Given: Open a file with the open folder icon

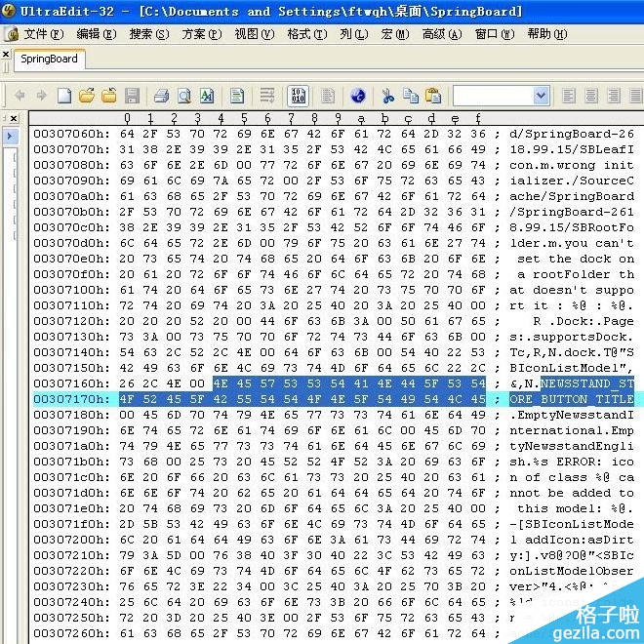Looking at the screenshot, I should coord(87,96).
